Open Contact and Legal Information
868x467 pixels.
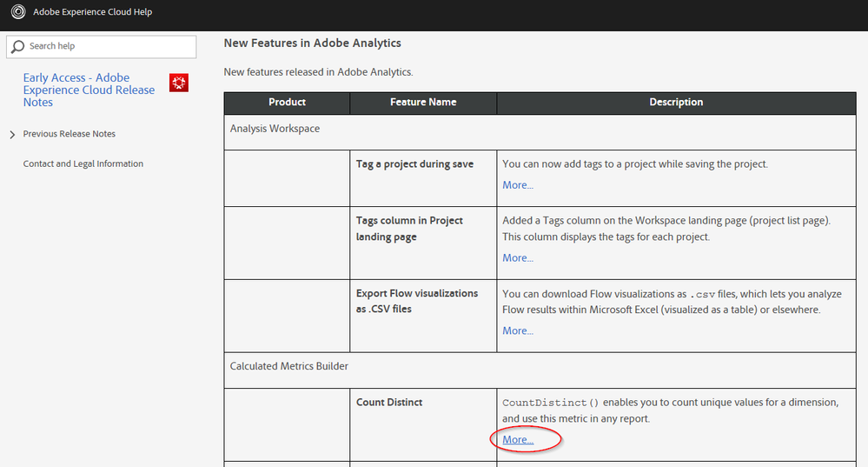83,163
